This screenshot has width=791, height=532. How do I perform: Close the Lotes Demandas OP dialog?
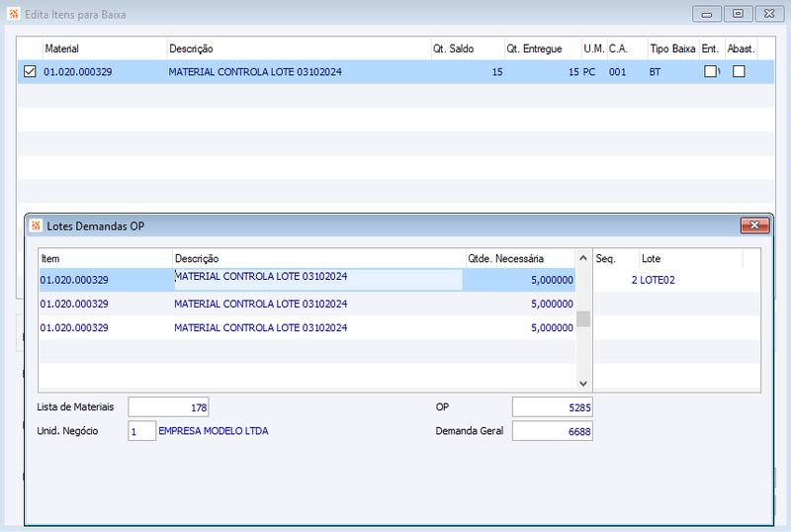[754, 225]
